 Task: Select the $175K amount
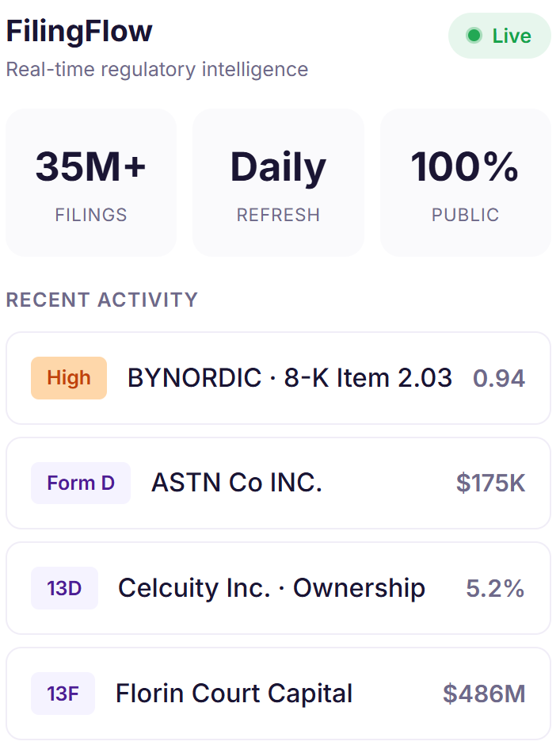coord(491,483)
